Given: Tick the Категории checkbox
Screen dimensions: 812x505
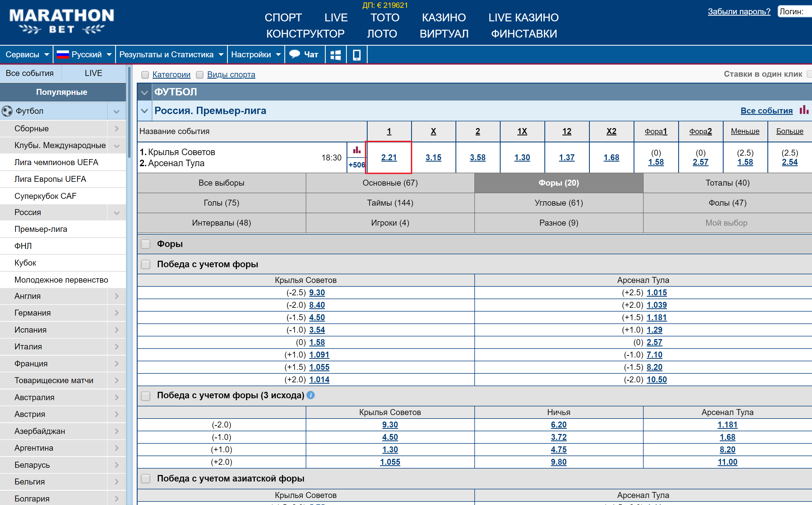Looking at the screenshot, I should point(145,75).
